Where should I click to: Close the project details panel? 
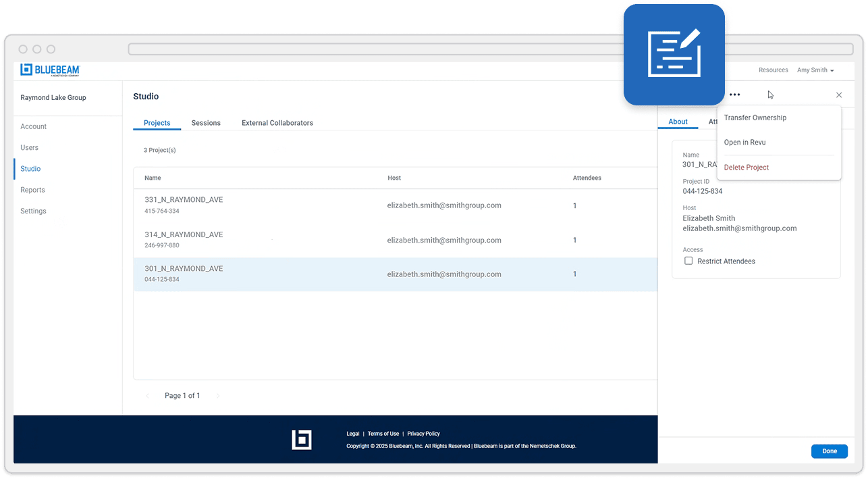839,95
